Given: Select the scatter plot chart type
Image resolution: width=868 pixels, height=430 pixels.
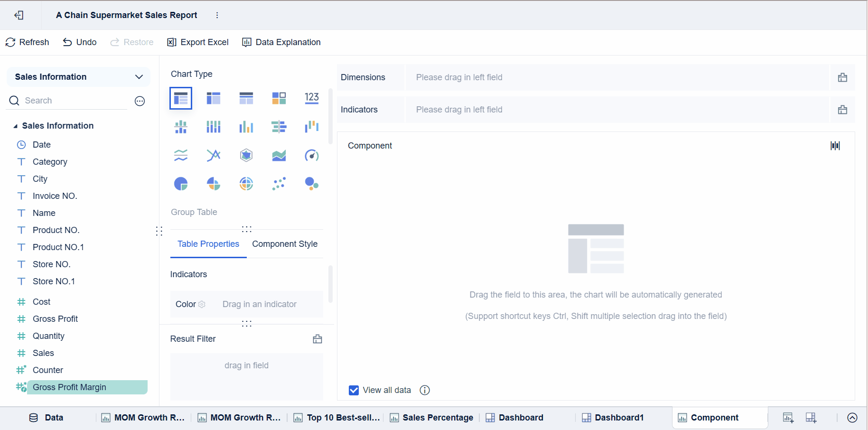Looking at the screenshot, I should click(279, 184).
